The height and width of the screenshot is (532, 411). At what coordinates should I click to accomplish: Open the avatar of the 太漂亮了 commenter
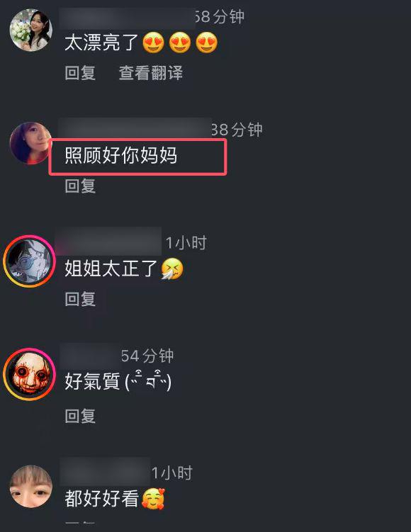[x=30, y=30]
